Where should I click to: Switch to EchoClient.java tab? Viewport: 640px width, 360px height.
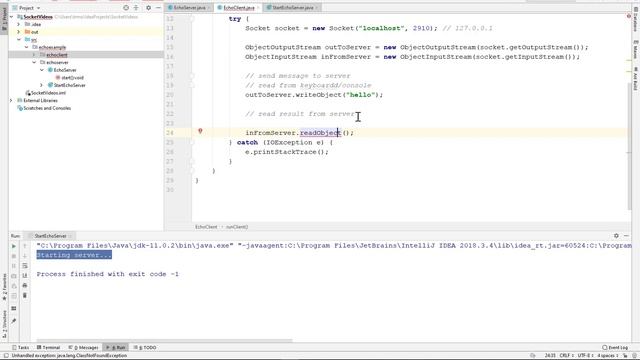pyautogui.click(x=239, y=8)
